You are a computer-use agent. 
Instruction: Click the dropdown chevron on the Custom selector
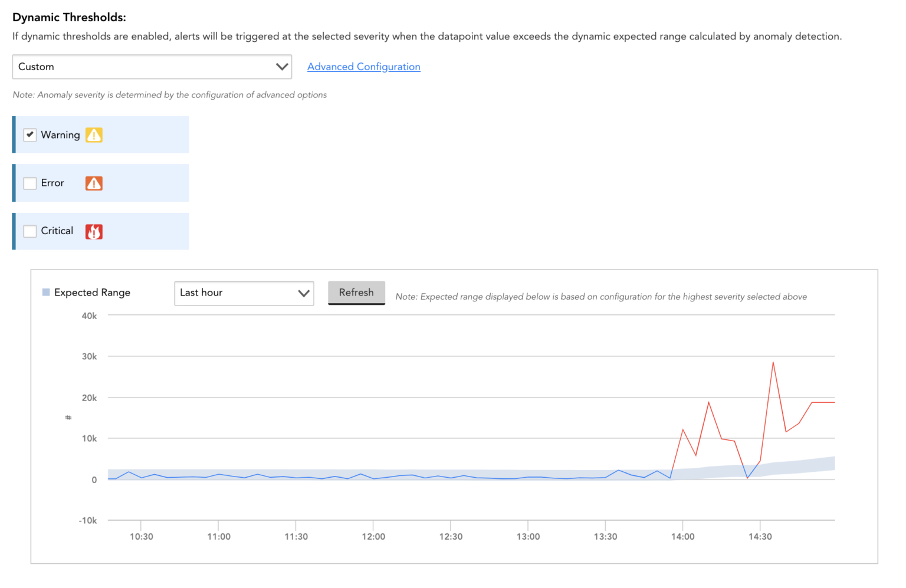(x=281, y=67)
